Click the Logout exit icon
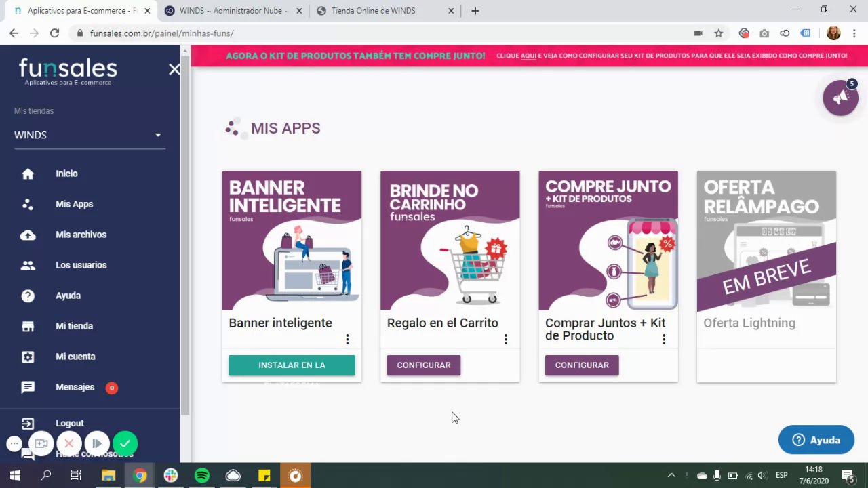Viewport: 868px width, 488px height. click(28, 424)
